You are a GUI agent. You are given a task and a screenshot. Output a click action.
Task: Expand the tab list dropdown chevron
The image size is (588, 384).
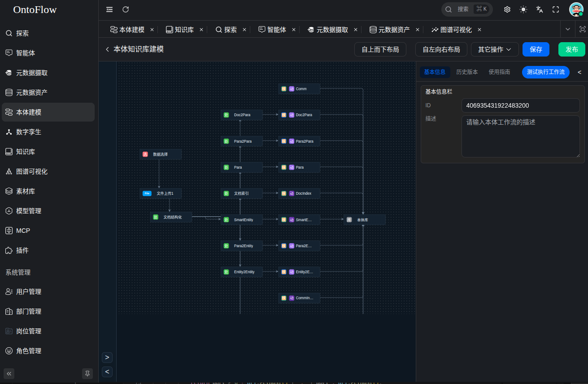568,29
